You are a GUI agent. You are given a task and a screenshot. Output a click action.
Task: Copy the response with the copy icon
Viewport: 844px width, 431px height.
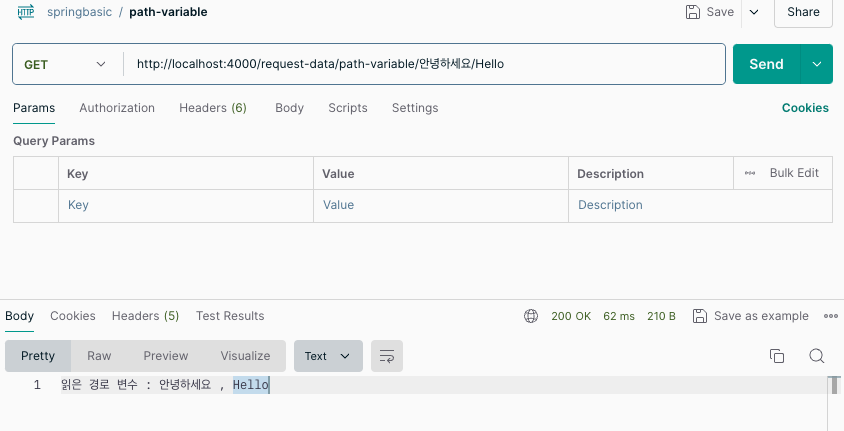pyautogui.click(x=777, y=356)
